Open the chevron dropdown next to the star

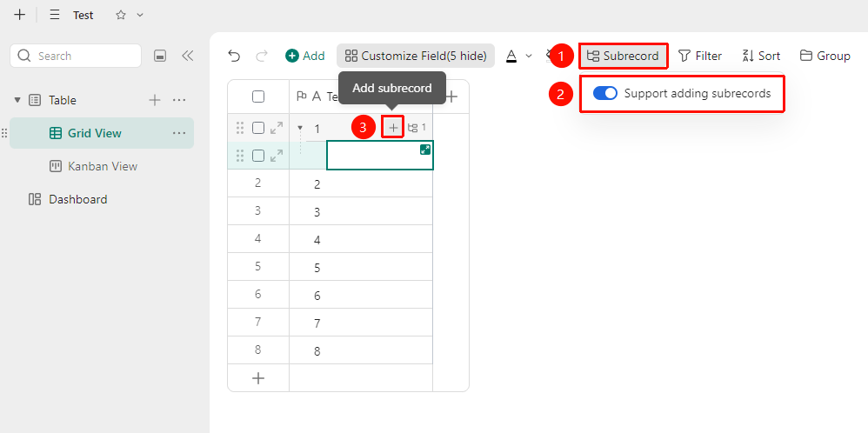pos(140,15)
